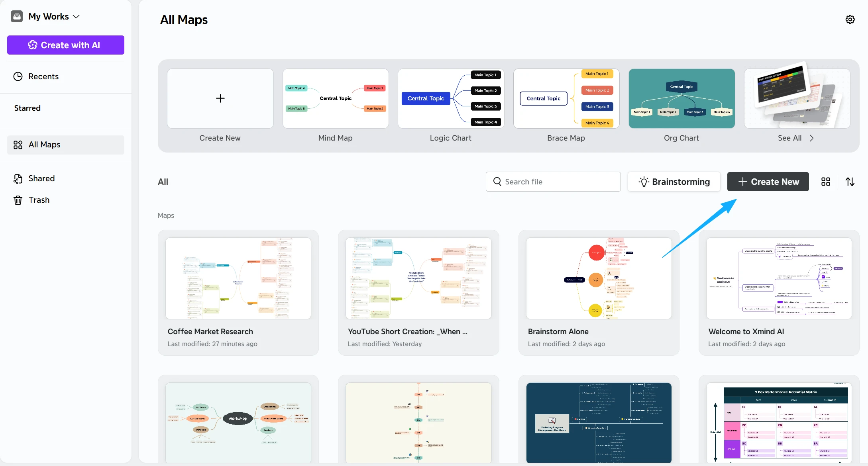Pick the Org Chart template
The height and width of the screenshot is (466, 868).
coord(681,99)
